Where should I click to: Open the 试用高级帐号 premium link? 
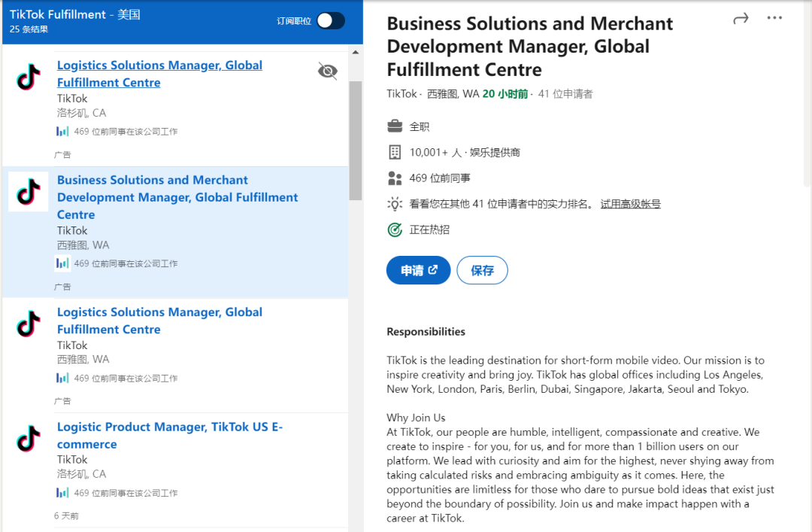pyautogui.click(x=630, y=204)
